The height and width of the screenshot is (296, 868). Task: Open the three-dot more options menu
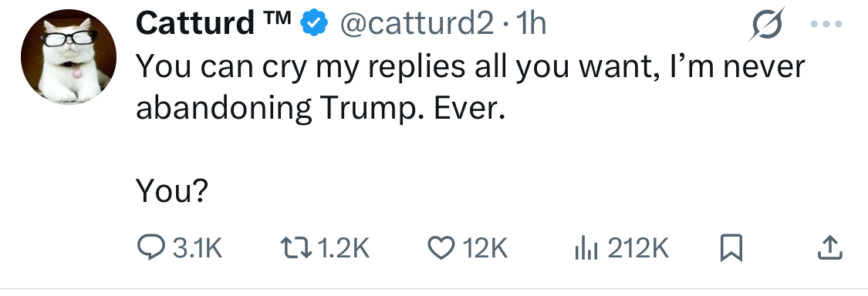pyautogui.click(x=826, y=24)
